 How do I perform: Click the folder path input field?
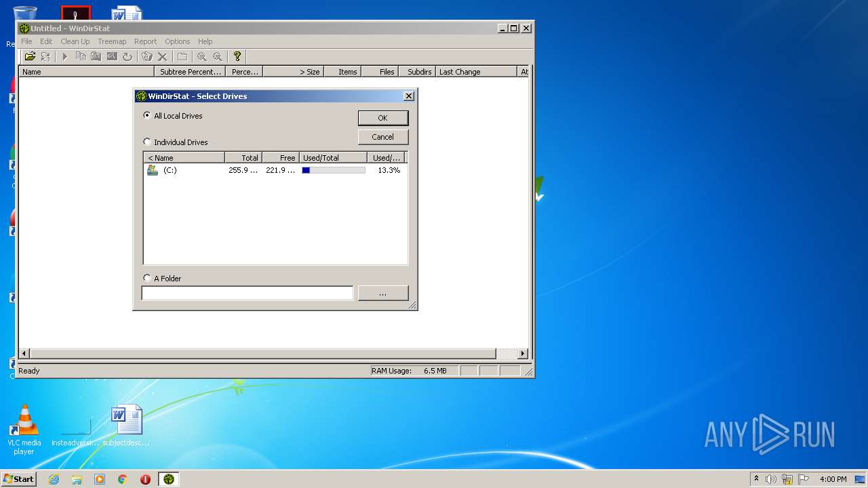point(247,293)
